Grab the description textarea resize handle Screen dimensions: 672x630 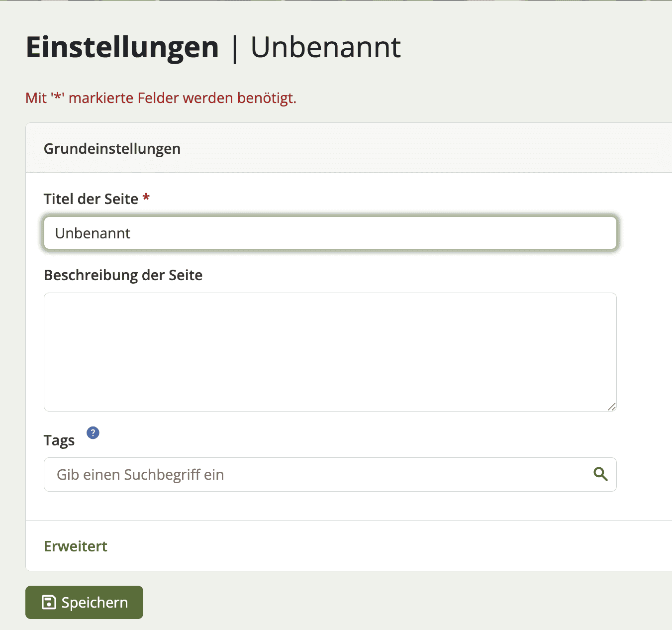611,406
